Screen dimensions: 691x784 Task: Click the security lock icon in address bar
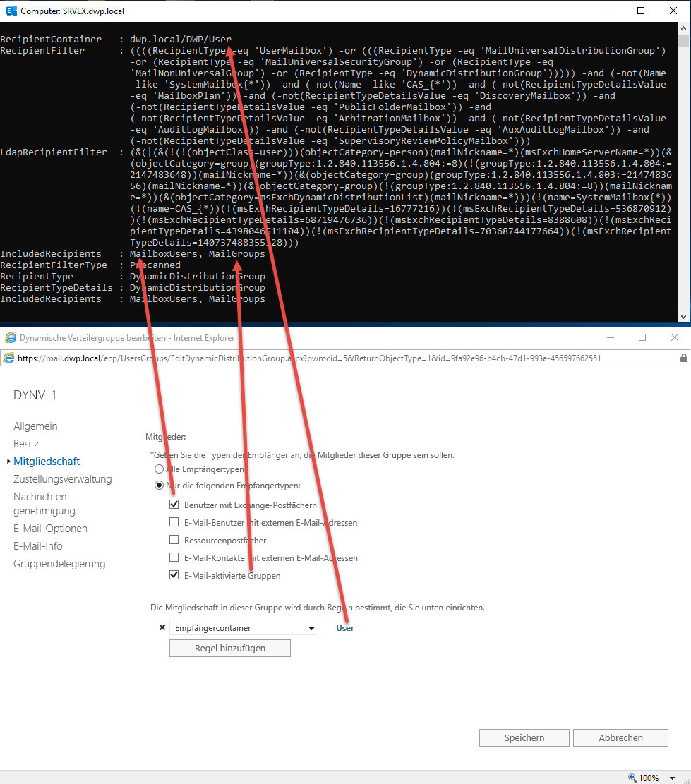click(x=683, y=358)
